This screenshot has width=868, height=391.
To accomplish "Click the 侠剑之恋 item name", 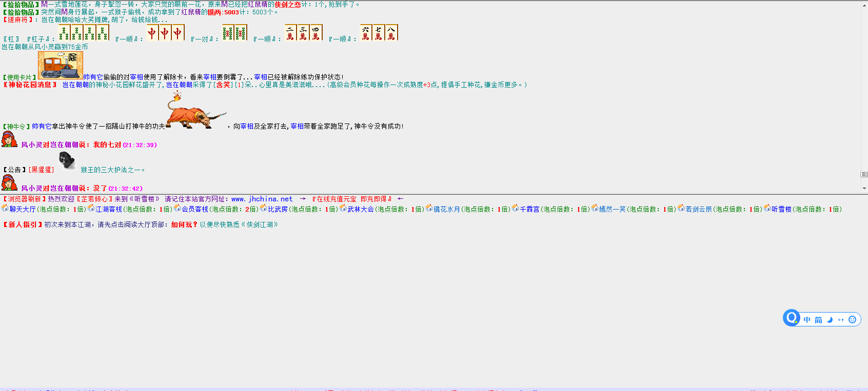I will click(x=288, y=5).
